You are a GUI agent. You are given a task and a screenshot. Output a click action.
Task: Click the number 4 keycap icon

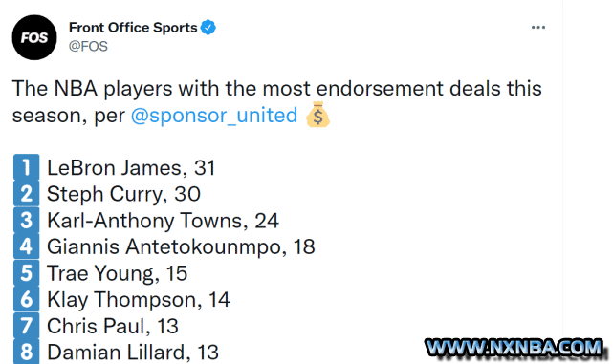point(26,246)
